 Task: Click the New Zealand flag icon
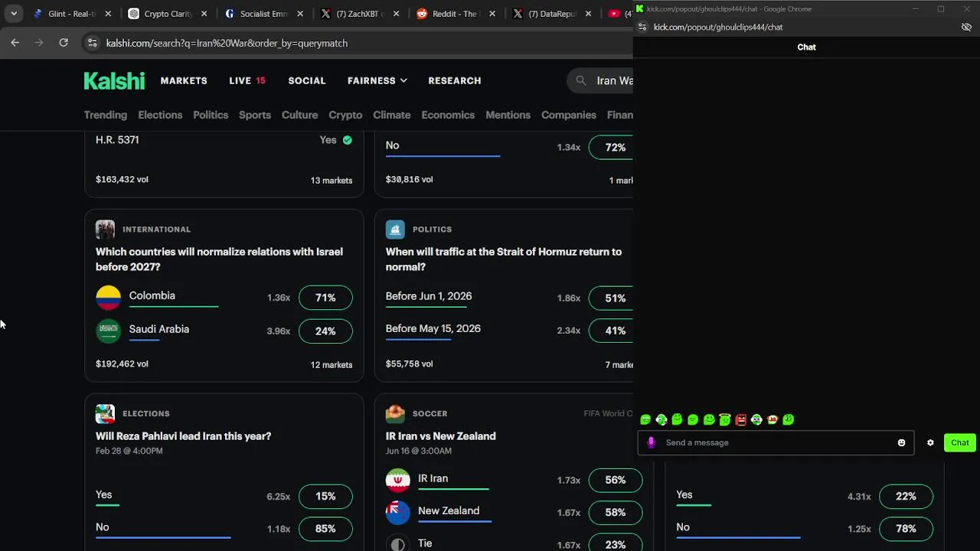[398, 513]
